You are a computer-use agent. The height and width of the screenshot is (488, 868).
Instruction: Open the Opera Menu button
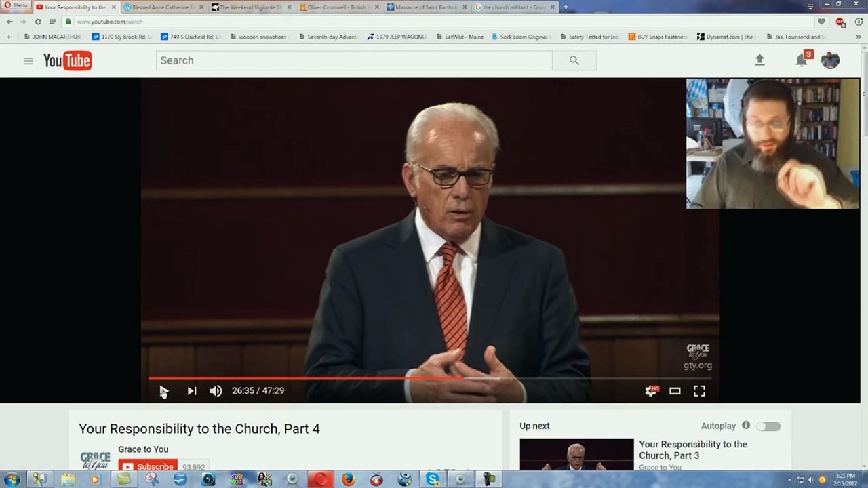pos(16,5)
